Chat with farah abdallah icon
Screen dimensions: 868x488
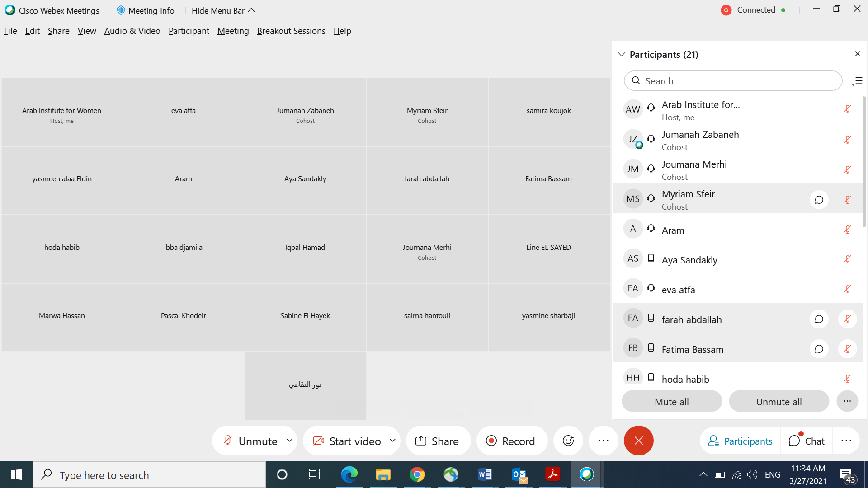819,319
